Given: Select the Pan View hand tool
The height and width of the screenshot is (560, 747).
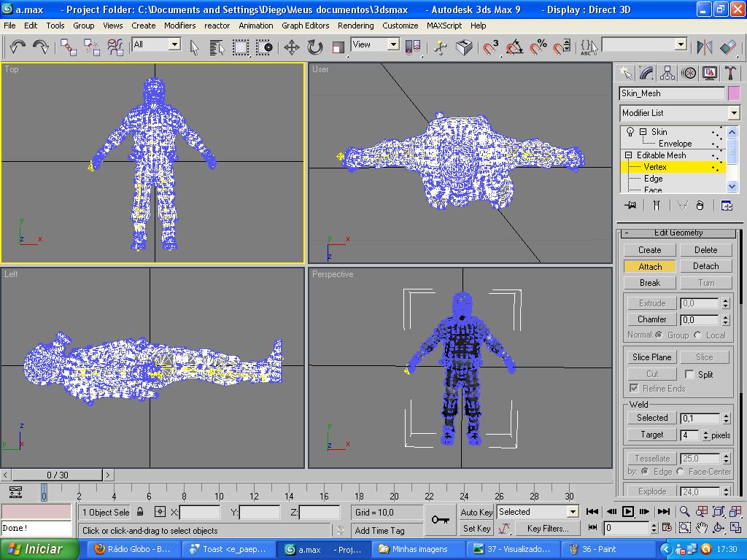Looking at the screenshot, I should point(701,528).
